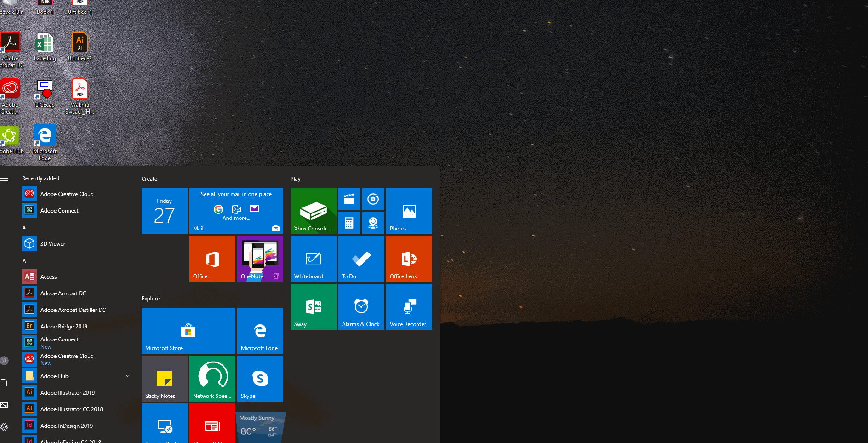Click the A letter header in app list
Viewport: 868px width, 443px height.
click(x=24, y=261)
